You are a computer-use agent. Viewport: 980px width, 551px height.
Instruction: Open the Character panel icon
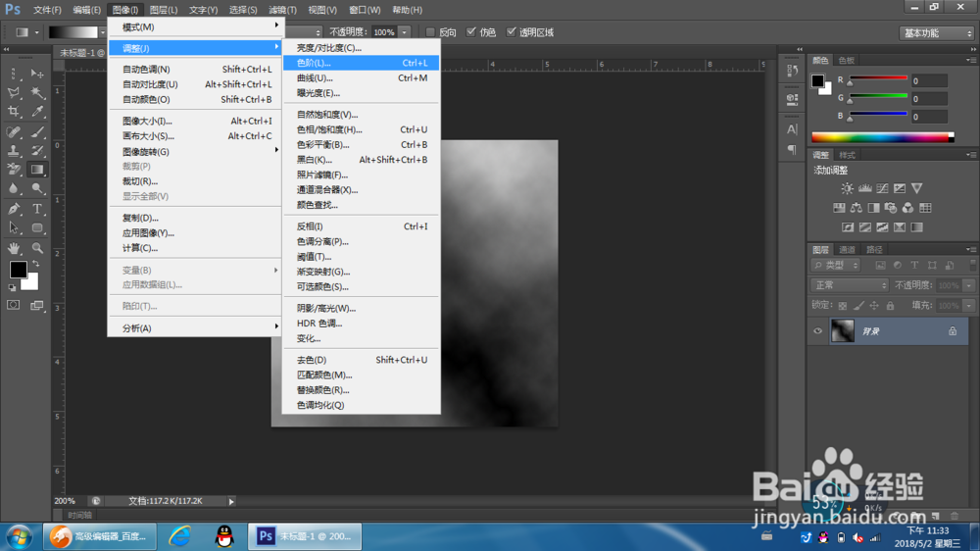pos(792,129)
